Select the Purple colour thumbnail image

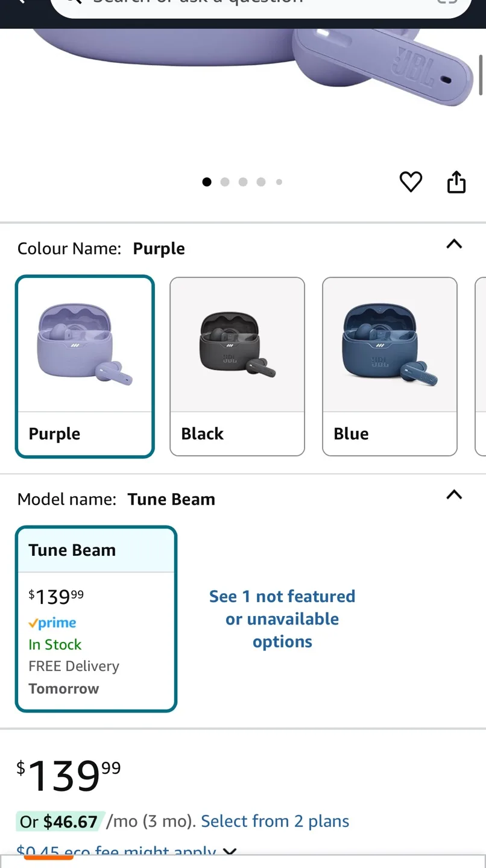coord(84,344)
